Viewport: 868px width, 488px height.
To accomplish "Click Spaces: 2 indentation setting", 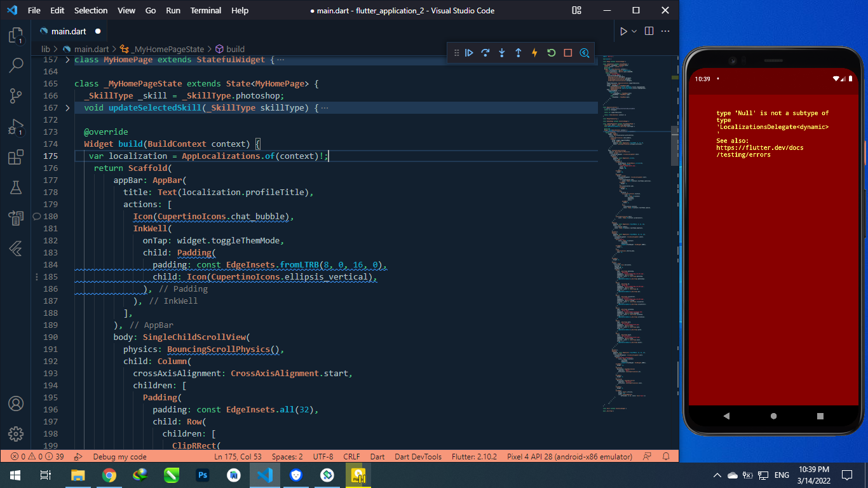I will pos(287,456).
